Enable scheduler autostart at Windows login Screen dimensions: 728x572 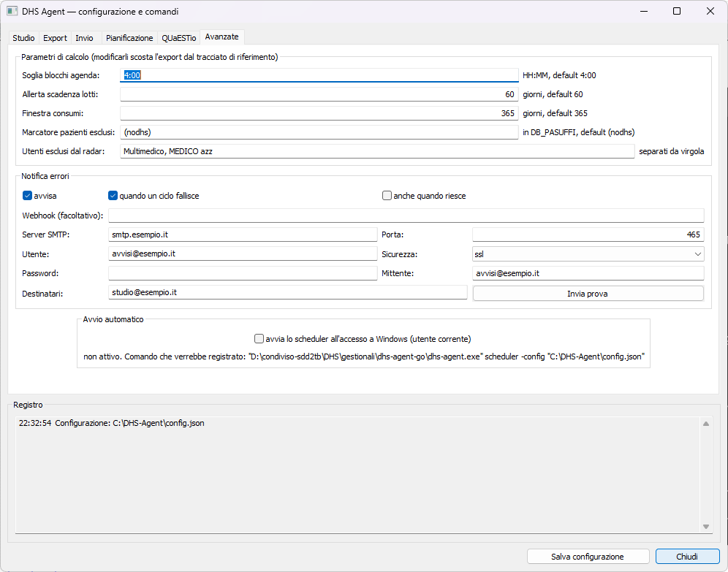pos(259,339)
